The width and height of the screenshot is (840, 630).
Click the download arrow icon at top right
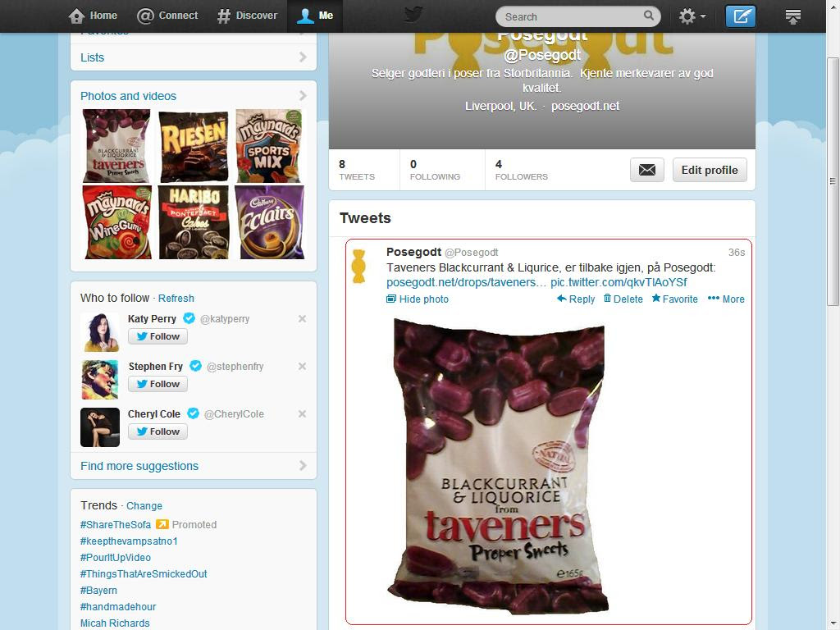(793, 16)
